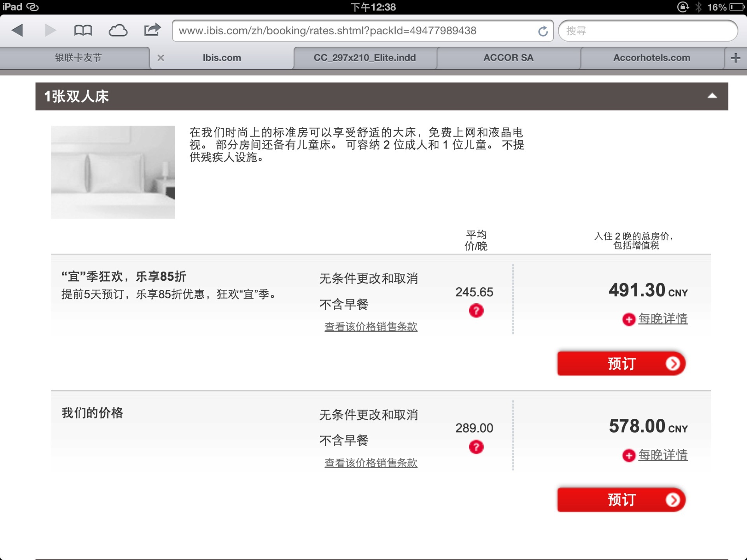
Task: Book the 578.00 CNY rate with 预订
Action: 621,500
